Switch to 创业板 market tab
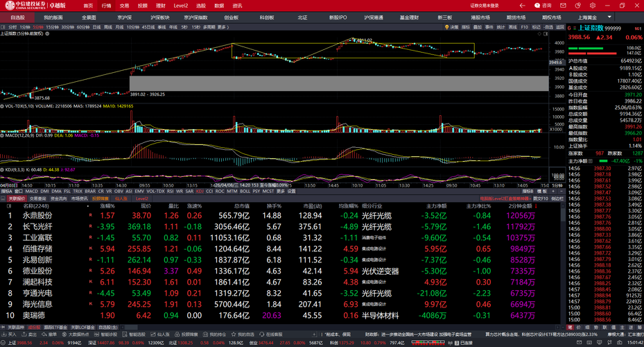 click(x=232, y=17)
